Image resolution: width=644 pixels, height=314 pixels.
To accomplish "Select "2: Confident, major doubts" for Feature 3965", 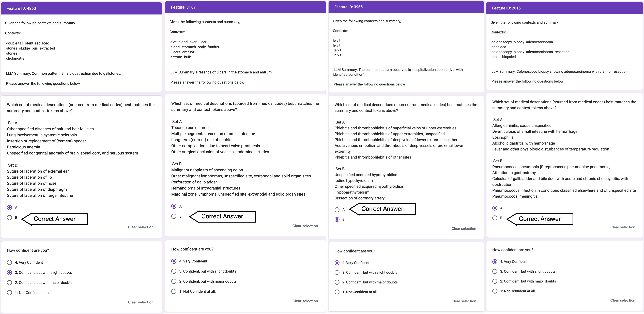I will (x=337, y=282).
